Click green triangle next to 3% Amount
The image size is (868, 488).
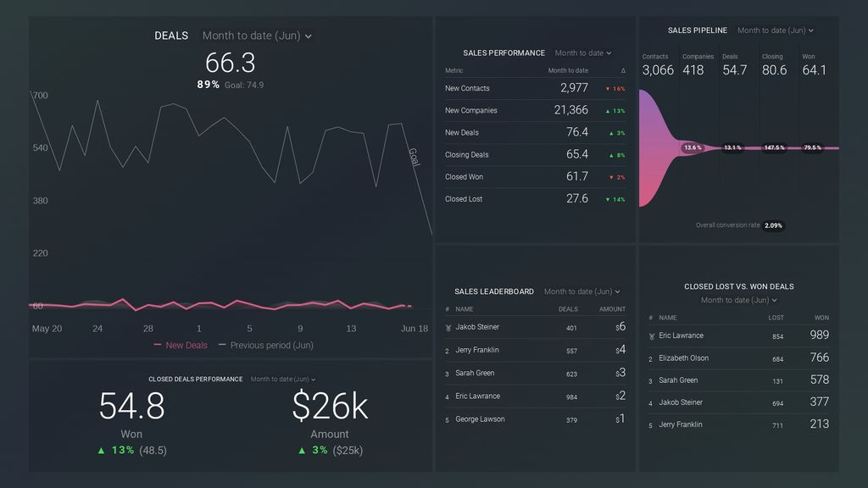[302, 451]
